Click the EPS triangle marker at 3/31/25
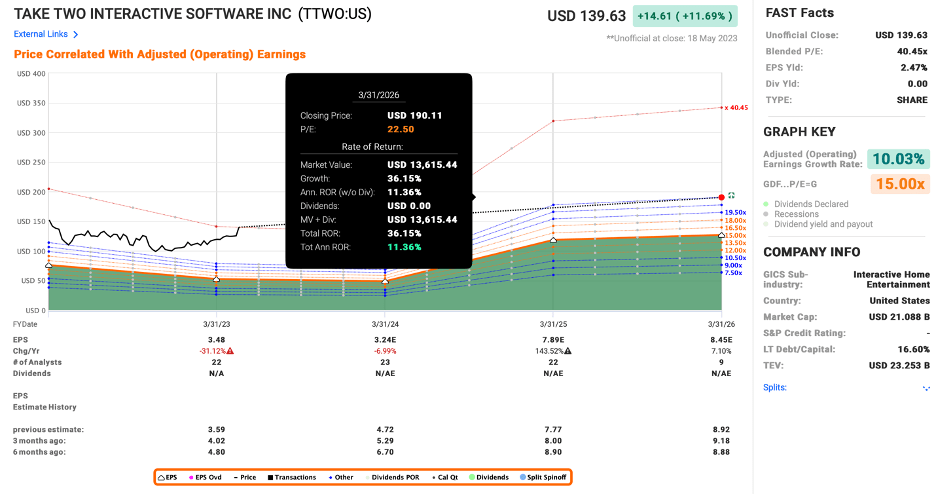The height and width of the screenshot is (494, 936). (554, 240)
